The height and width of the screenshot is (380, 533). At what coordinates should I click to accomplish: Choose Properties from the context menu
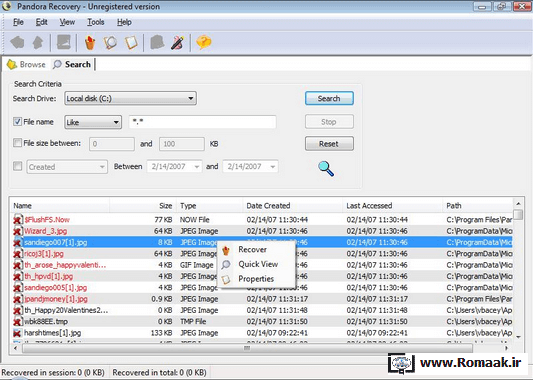point(256,279)
